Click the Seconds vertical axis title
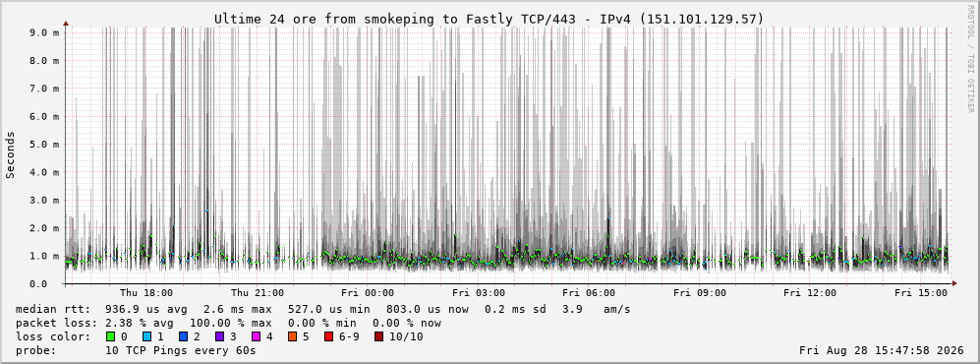The image size is (980, 364). click(11, 154)
